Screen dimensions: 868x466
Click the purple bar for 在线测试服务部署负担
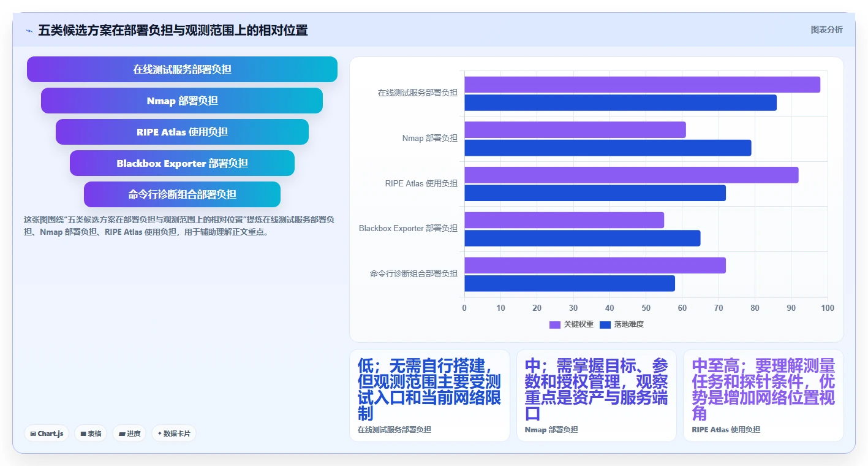[642, 85]
